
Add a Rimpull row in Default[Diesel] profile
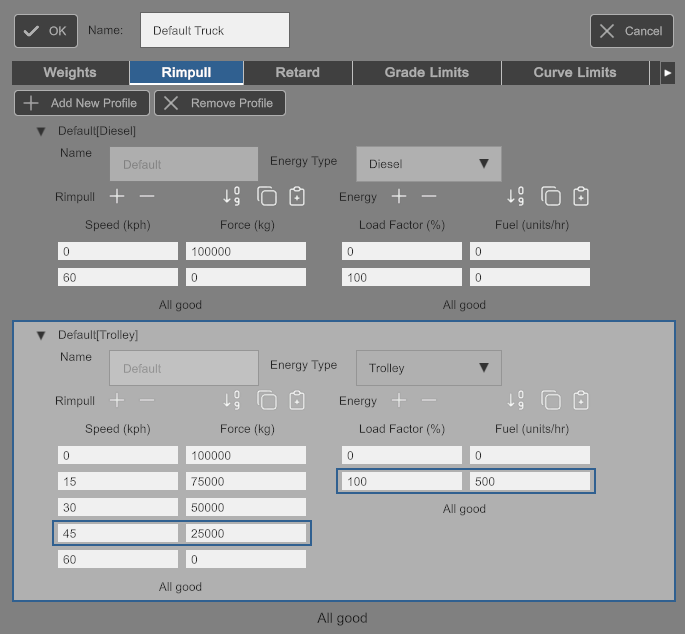[x=117, y=197]
